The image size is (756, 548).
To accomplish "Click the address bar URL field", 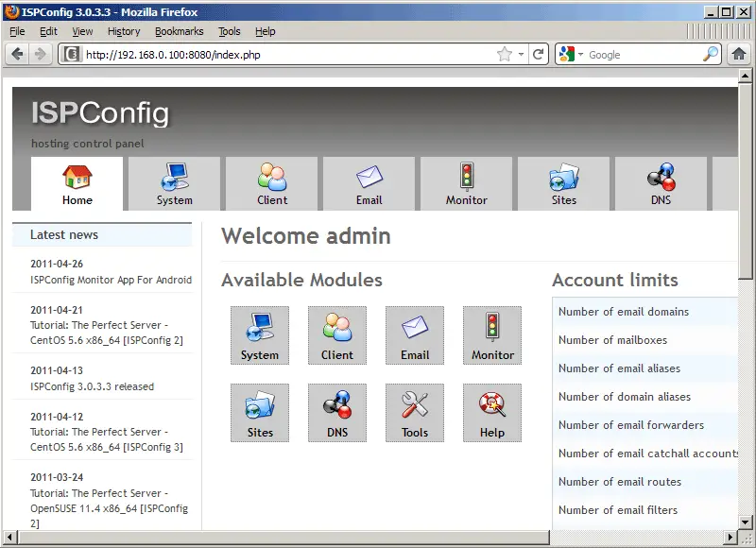I will click(283, 55).
